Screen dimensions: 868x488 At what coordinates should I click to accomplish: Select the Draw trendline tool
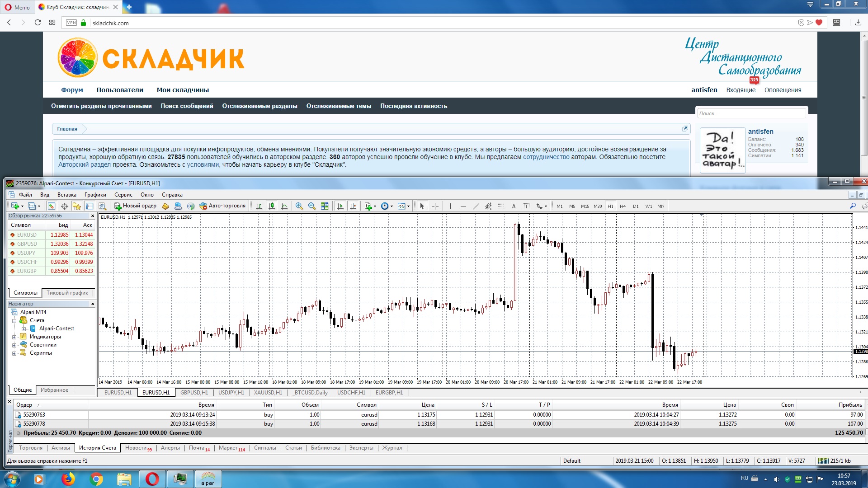tap(476, 206)
